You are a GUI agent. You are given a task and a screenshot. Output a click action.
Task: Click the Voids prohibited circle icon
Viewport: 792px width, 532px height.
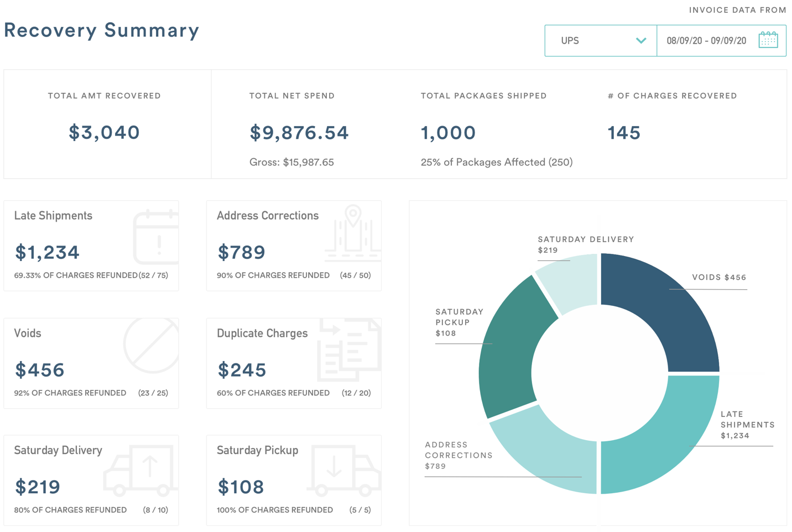[152, 345]
